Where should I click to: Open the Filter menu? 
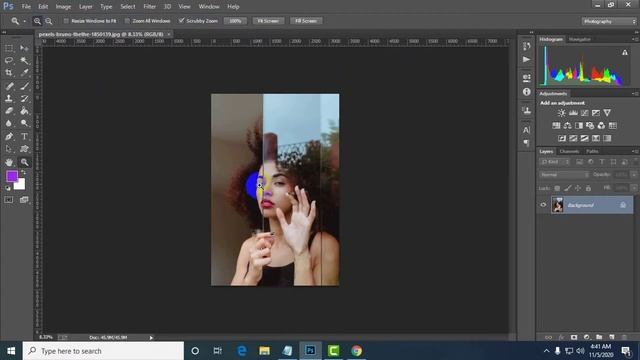[149, 7]
